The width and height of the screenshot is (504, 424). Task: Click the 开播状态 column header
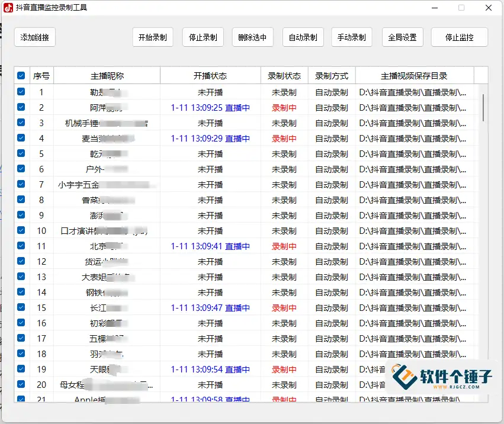coord(210,76)
